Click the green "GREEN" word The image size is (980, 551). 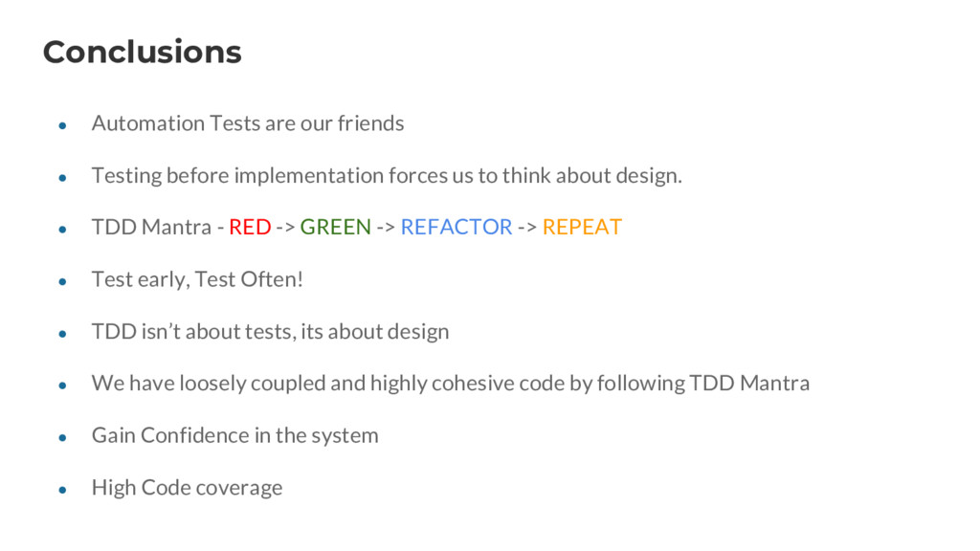coord(335,228)
